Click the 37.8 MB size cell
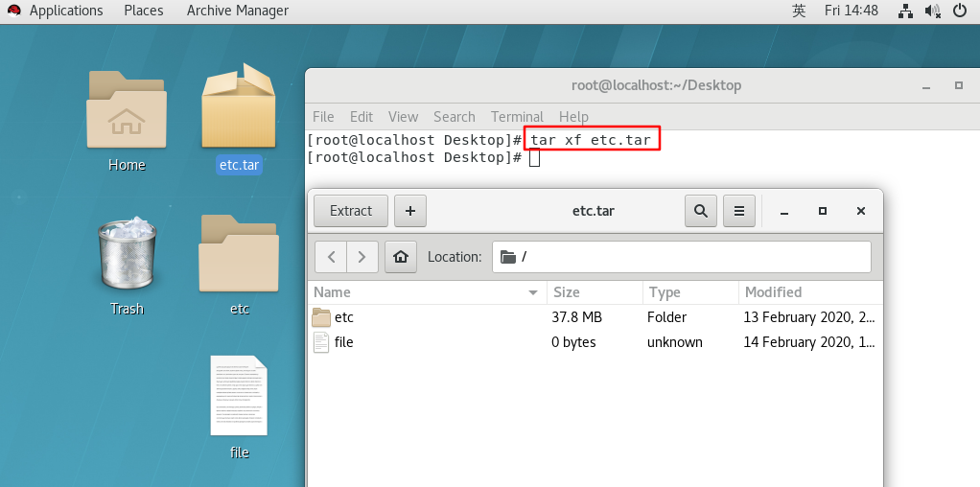Screen dimensions: 980x487 [x=577, y=317]
